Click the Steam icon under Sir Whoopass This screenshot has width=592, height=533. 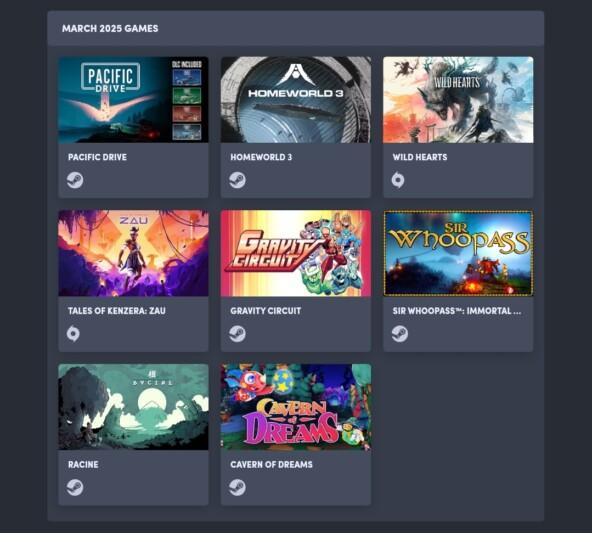[x=400, y=334]
